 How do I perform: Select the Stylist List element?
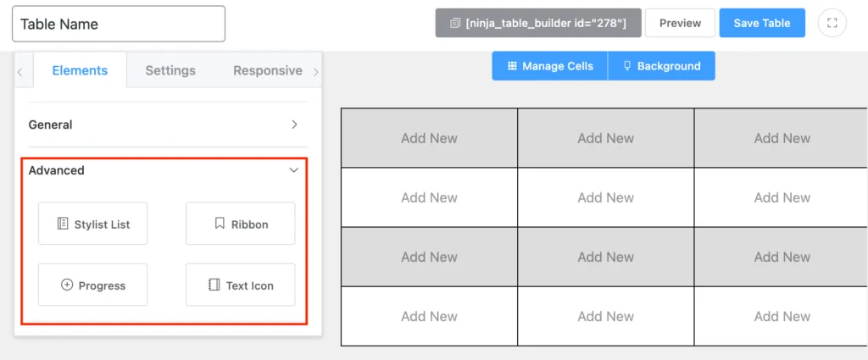pos(93,224)
